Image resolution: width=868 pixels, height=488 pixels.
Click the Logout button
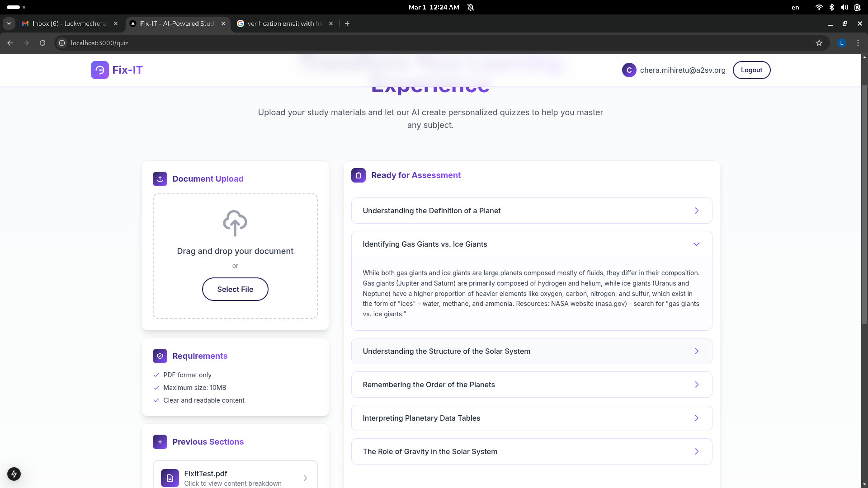coord(751,70)
